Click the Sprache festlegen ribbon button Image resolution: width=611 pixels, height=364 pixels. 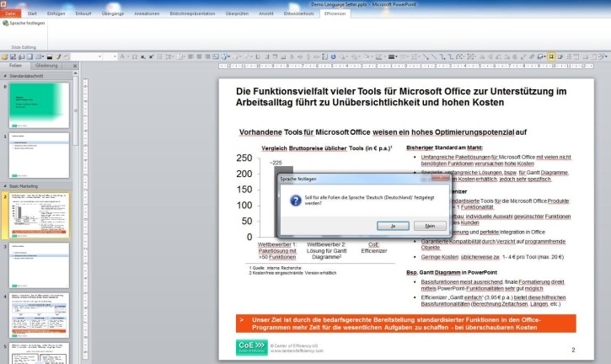pos(24,24)
